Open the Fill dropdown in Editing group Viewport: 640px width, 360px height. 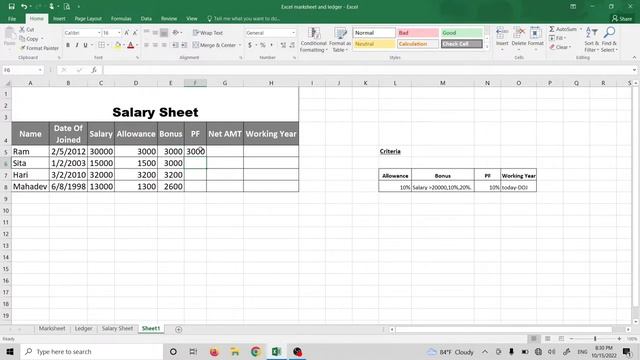557,38
